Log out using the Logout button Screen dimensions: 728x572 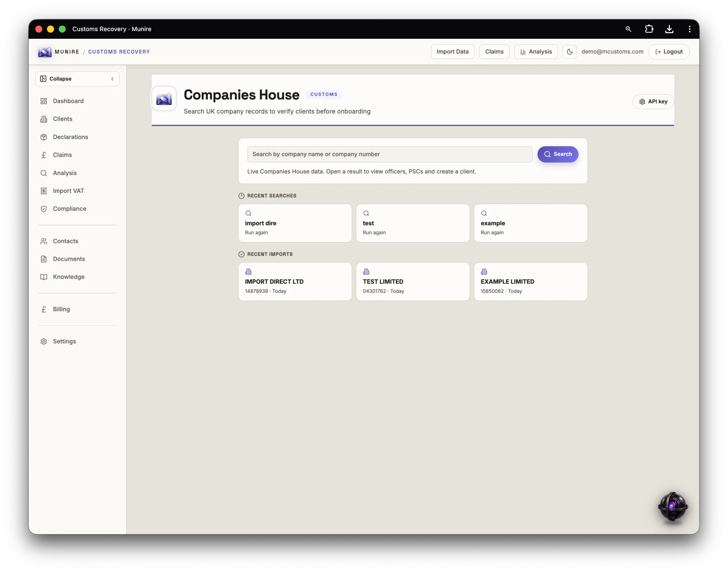[x=669, y=52]
